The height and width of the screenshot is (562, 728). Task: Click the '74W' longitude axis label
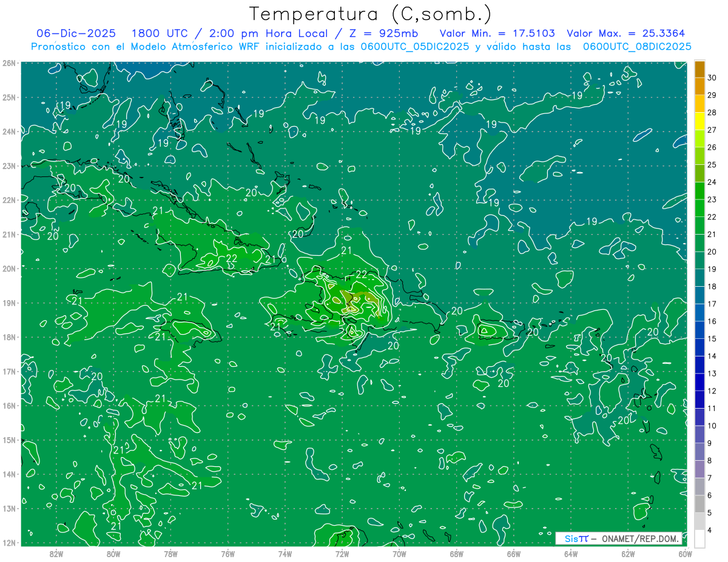pos(285,554)
